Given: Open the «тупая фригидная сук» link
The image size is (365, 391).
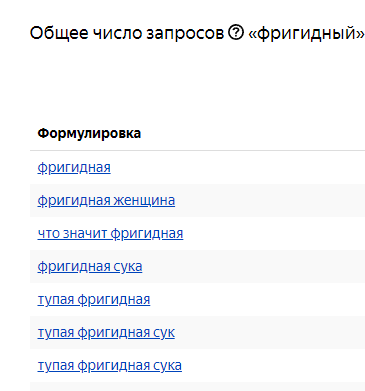Looking at the screenshot, I should (x=106, y=332).
